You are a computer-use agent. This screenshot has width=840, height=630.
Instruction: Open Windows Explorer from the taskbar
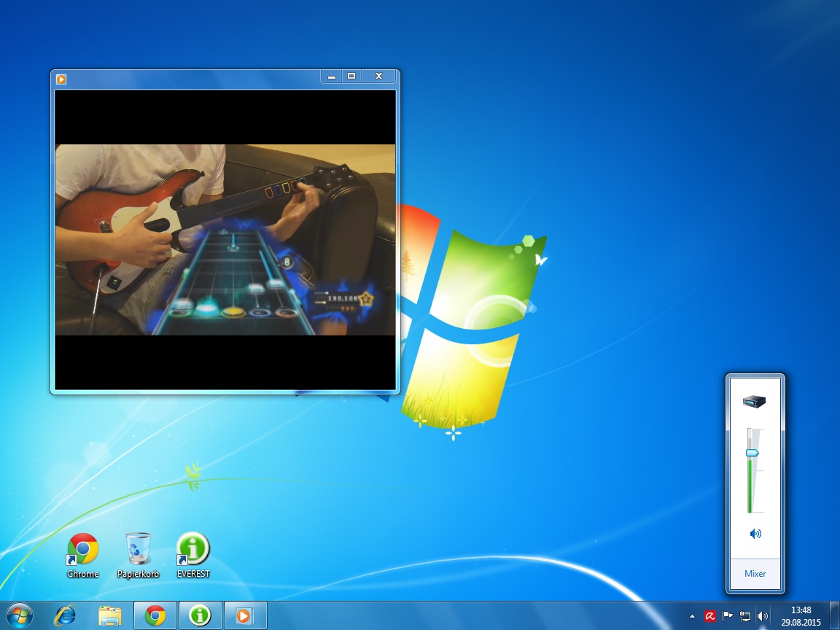110,616
